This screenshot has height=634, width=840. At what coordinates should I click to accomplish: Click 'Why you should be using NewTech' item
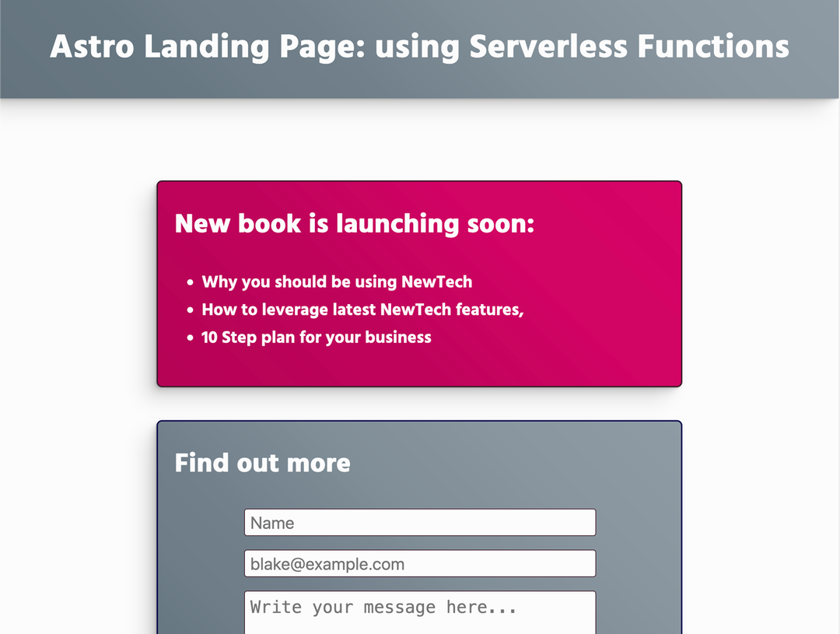click(x=337, y=282)
